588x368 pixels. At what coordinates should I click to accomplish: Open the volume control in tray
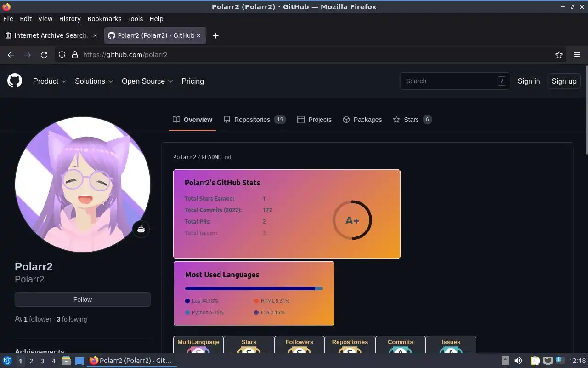518,361
